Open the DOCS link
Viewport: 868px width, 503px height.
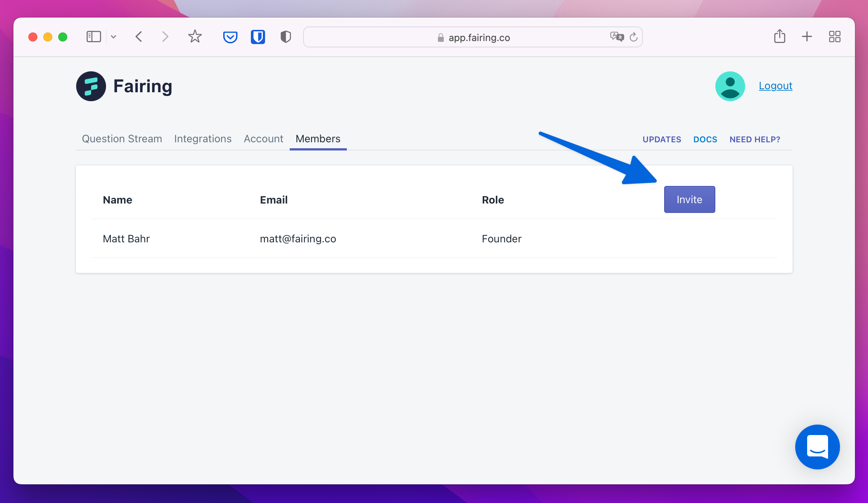[705, 139]
